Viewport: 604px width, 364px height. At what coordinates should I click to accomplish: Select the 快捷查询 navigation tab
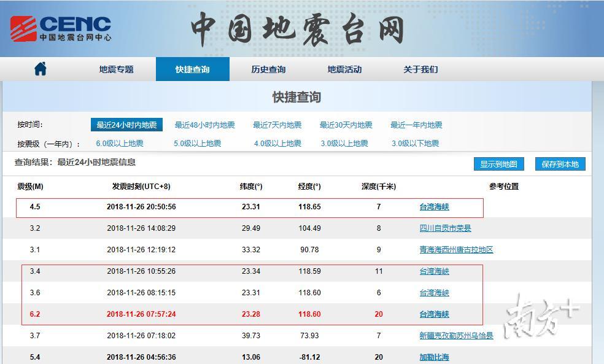(193, 69)
